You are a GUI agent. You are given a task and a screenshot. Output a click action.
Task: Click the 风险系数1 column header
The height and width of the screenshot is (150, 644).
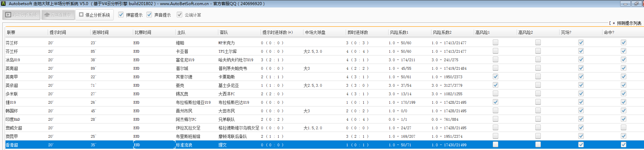399,32
